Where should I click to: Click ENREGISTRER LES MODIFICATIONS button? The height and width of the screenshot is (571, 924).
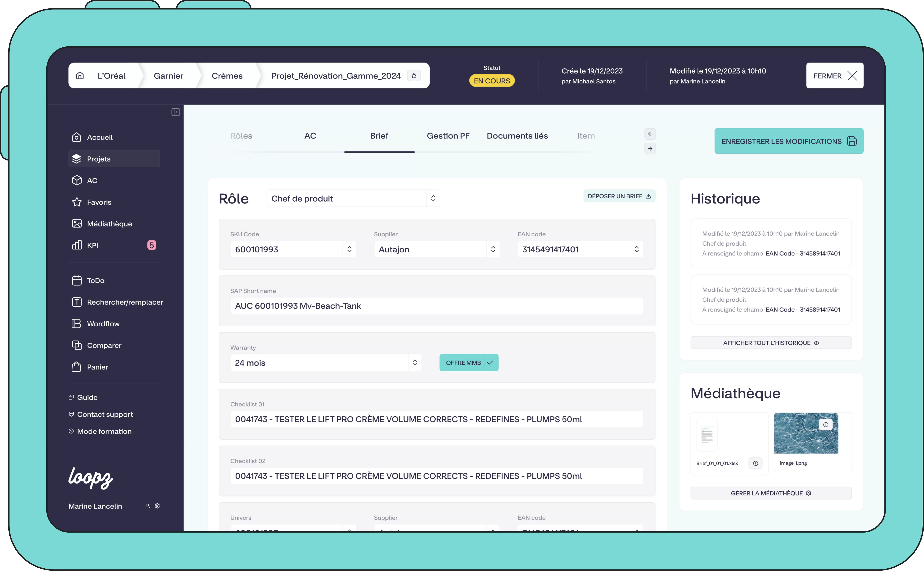[789, 141]
